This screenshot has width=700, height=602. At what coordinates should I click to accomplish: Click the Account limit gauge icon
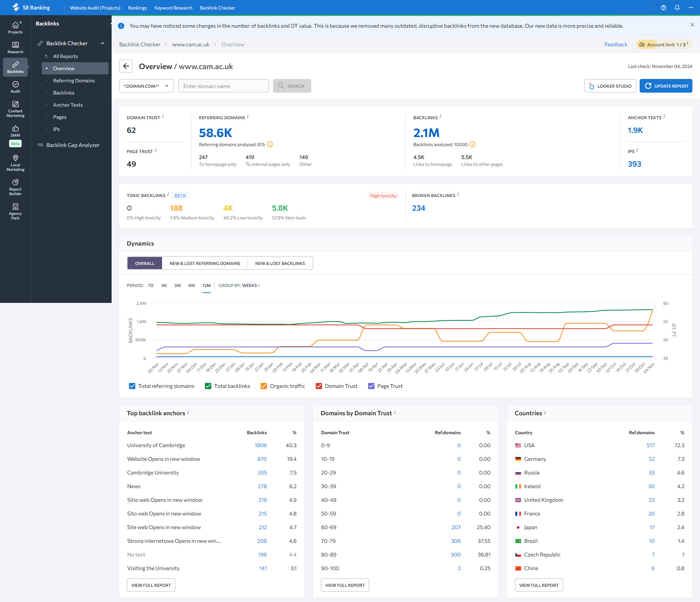pyautogui.click(x=642, y=44)
